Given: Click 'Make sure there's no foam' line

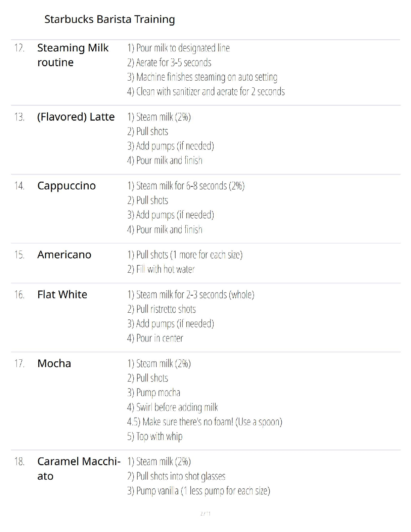Looking at the screenshot, I should 204,422.
